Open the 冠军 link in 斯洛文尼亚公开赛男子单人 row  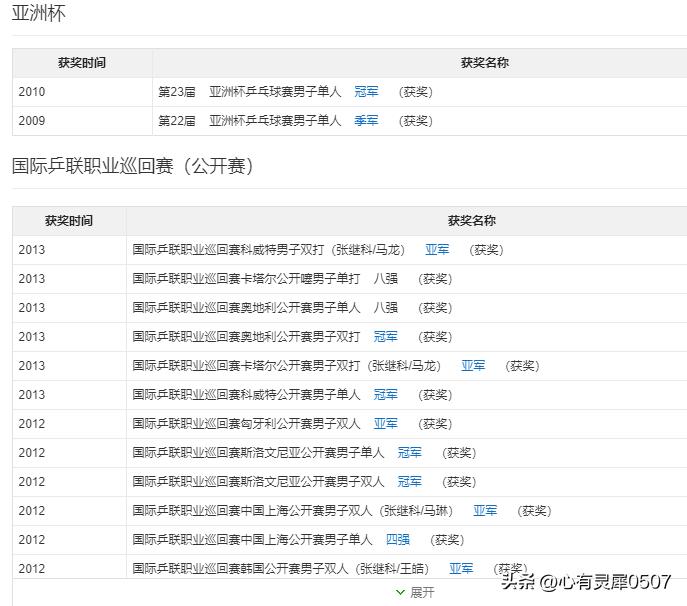click(x=410, y=452)
